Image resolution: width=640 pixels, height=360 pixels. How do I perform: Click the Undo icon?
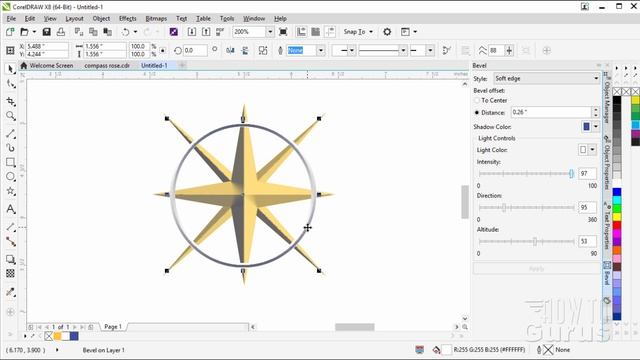pos(125,32)
